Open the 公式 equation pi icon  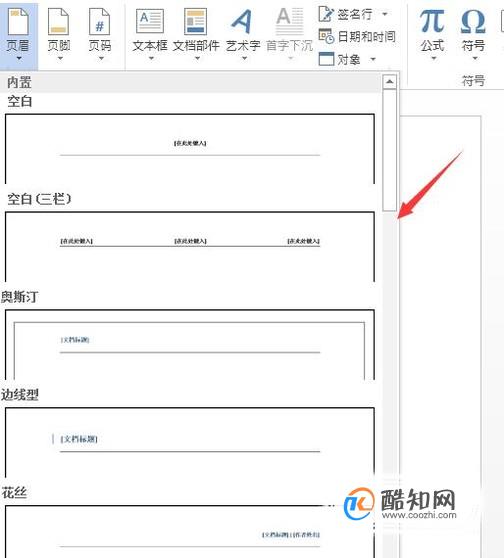[432, 21]
